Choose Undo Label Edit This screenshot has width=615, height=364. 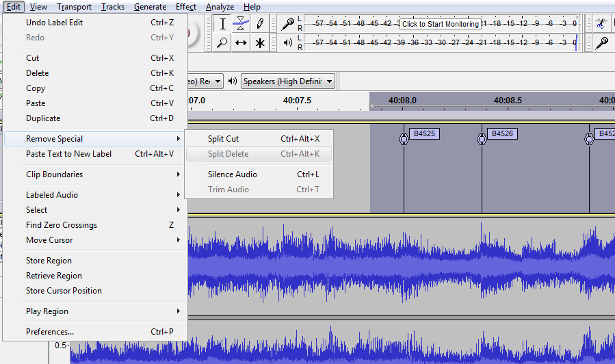[94, 23]
